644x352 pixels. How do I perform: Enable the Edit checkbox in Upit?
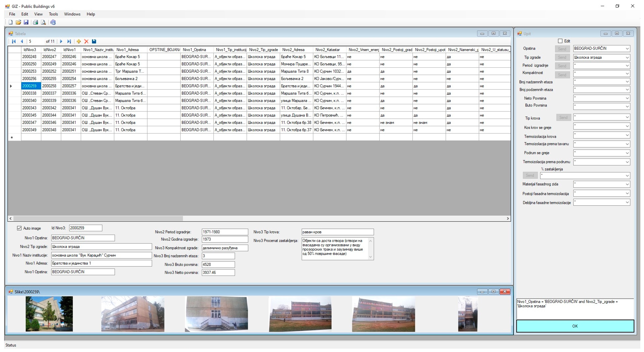[560, 41]
